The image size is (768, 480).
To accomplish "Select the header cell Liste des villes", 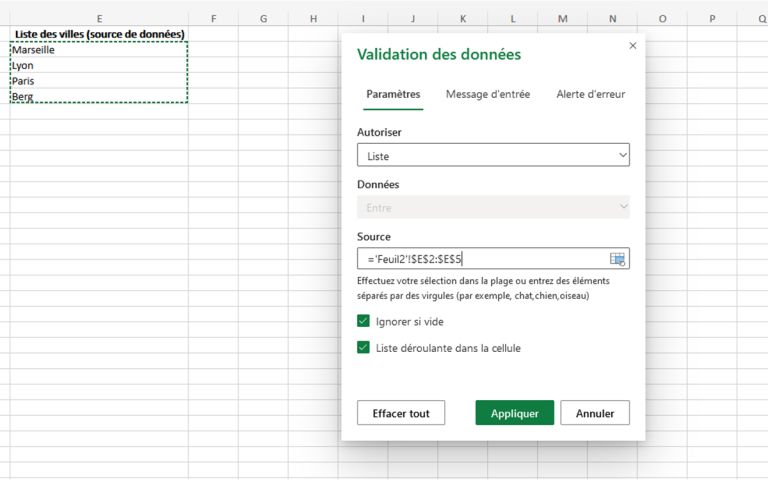I will pyautogui.click(x=99, y=34).
